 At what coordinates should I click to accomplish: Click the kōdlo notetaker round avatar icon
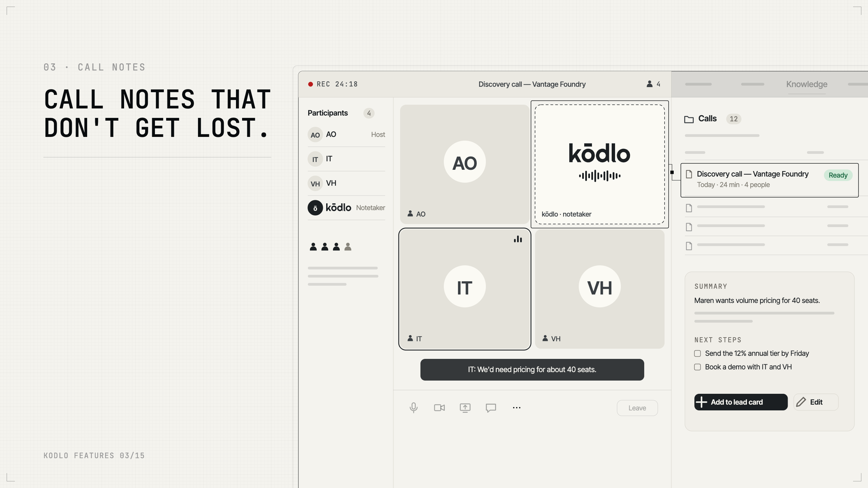[315, 208]
